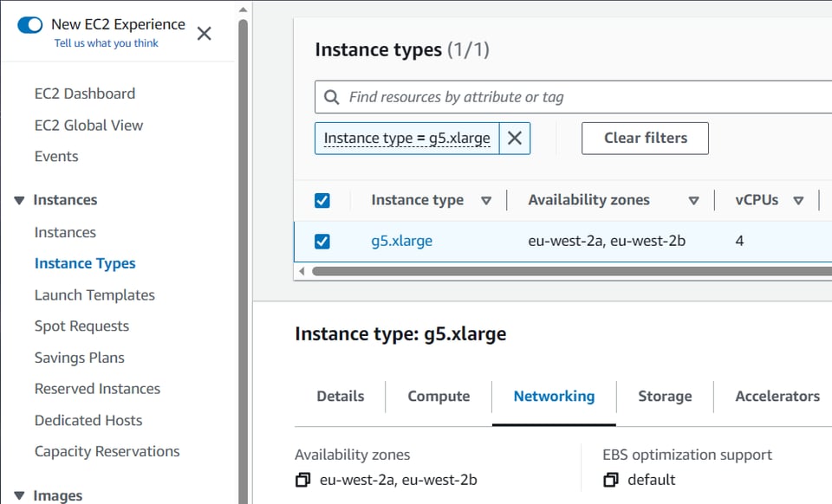Toggle the New EC2 Experience switch
This screenshot has width=832, height=504.
pos(29,25)
